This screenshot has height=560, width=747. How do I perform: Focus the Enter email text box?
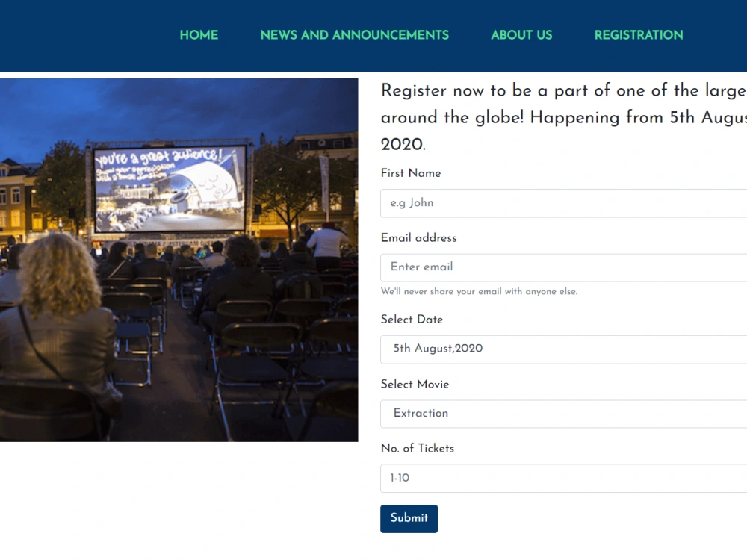pos(563,267)
